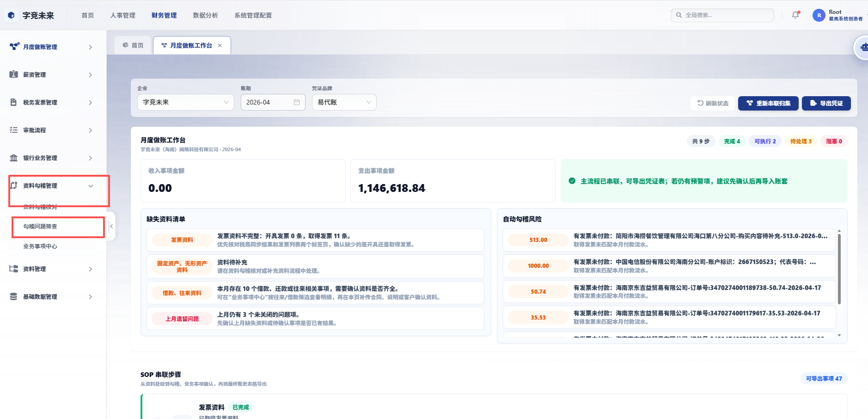Click the 待处理 3 status badge
Image resolution: width=868 pixels, height=419 pixels.
[x=801, y=142]
